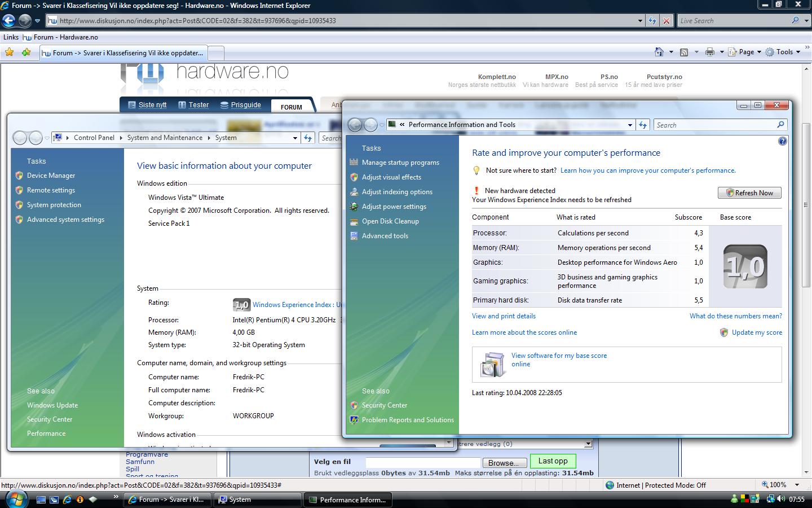Click Add to Favorites icon
Viewport: 812px width, 508px height.
point(26,52)
